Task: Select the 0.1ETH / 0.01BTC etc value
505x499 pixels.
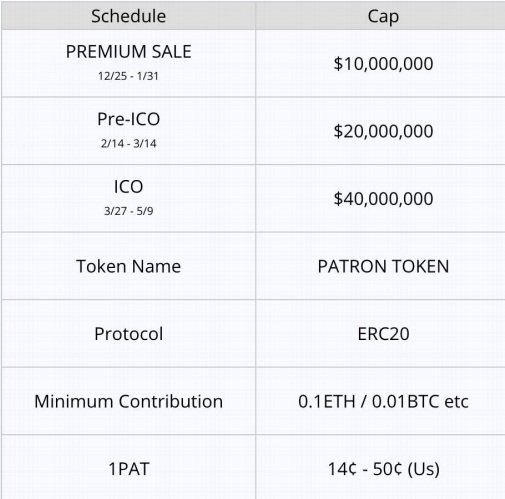Action: tap(383, 402)
